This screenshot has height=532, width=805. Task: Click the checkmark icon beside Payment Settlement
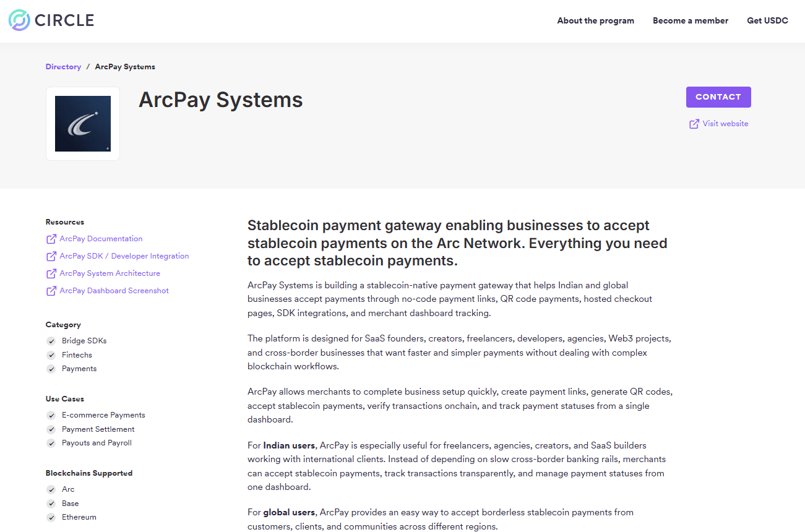[51, 429]
